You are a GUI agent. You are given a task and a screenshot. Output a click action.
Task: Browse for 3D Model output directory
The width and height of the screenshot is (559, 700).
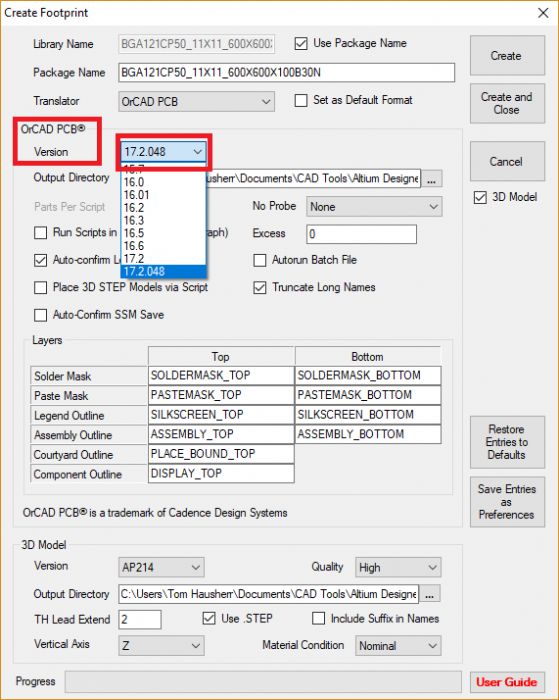430,594
